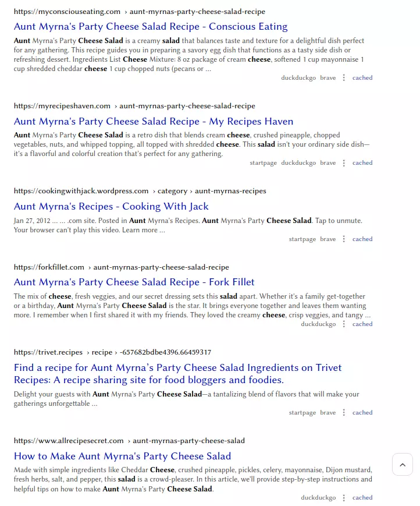This screenshot has width=420, height=506.
Task: View cached copy of Fork Fillet result
Action: 362,324
